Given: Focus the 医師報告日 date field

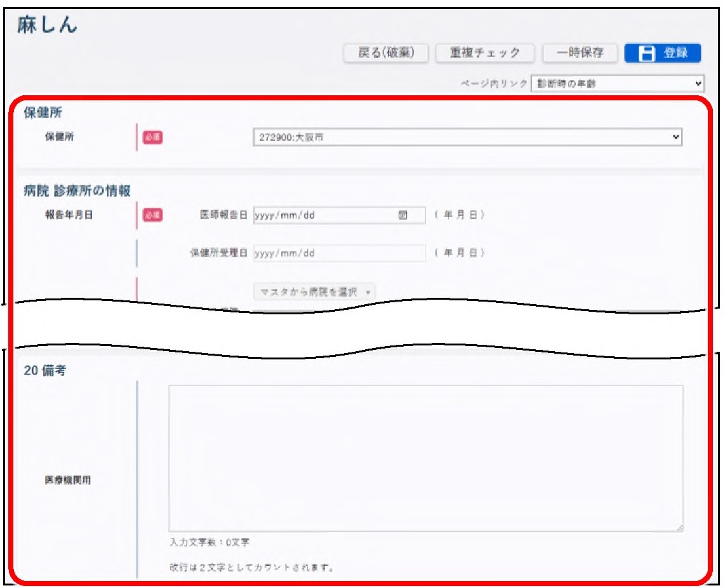Looking at the screenshot, I should (324, 215).
